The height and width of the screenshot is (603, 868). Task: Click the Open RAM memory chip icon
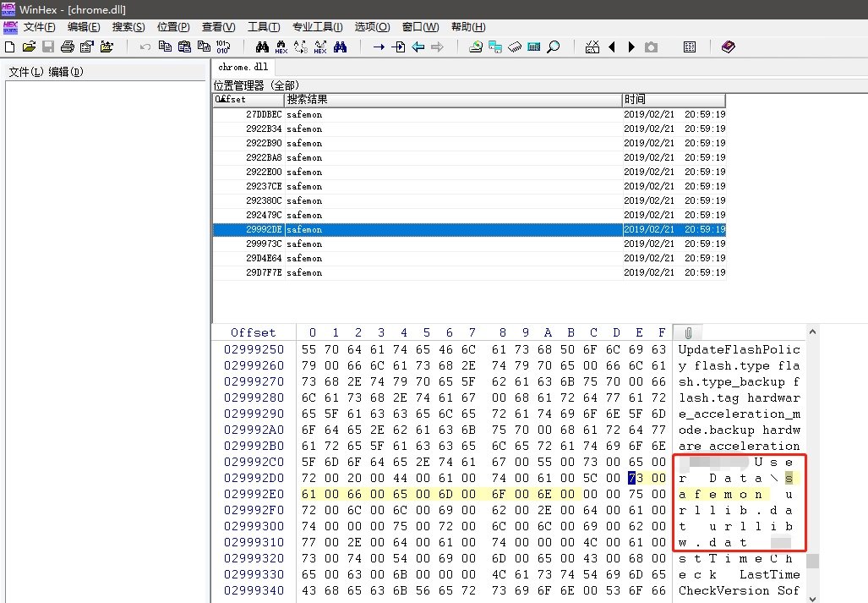pyautogui.click(x=515, y=47)
